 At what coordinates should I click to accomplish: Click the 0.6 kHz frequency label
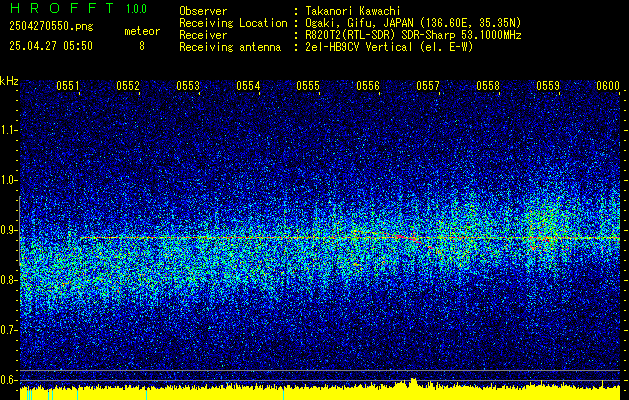tap(9, 380)
